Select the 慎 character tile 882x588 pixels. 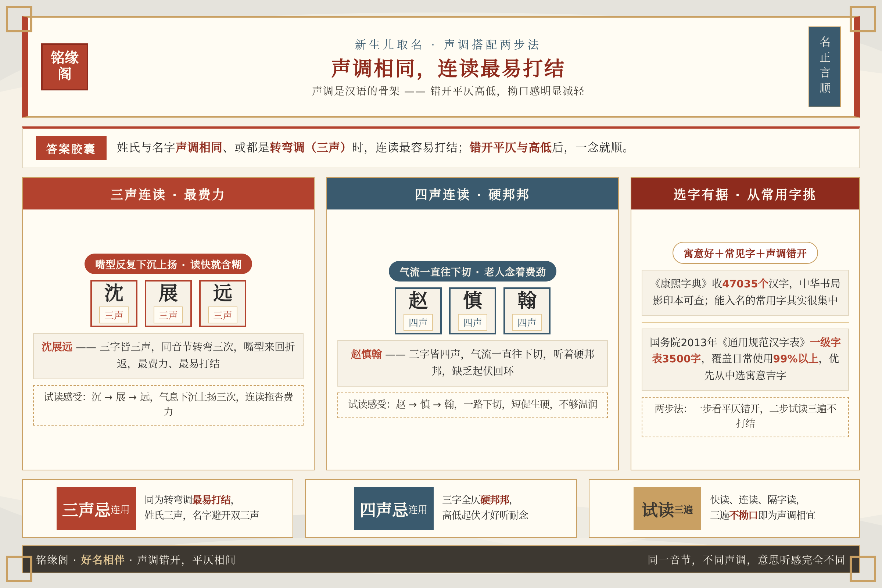pyautogui.click(x=473, y=311)
